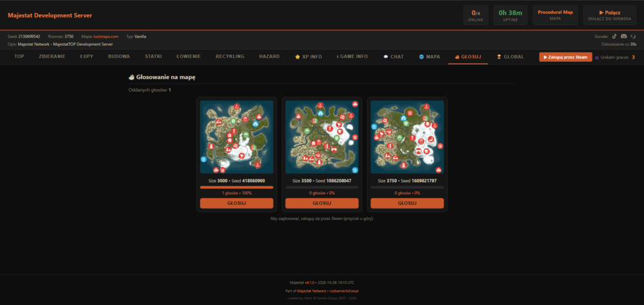Click the 1 głosów • 100% label
This screenshot has height=305, width=644.
coord(236,193)
